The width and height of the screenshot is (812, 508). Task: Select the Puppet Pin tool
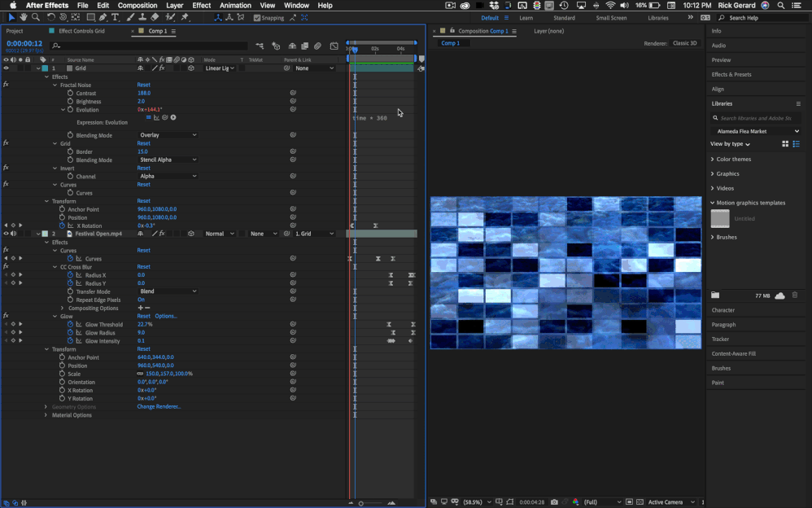183,17
